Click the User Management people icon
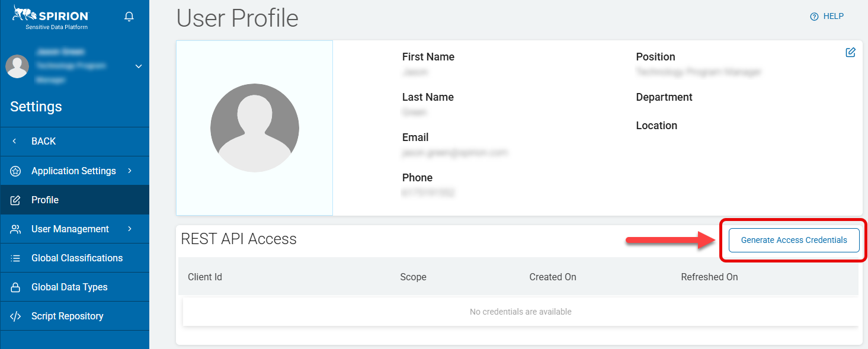The height and width of the screenshot is (349, 868). tap(16, 229)
